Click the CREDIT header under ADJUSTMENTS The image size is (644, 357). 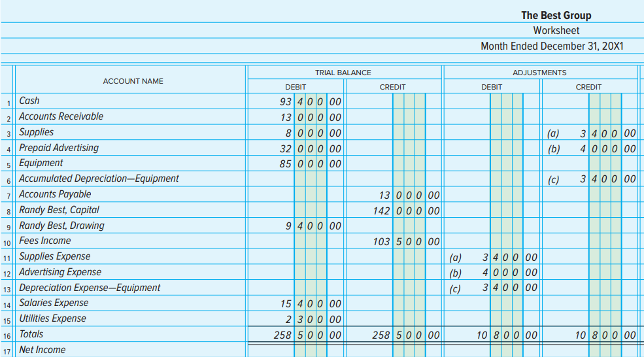(588, 87)
